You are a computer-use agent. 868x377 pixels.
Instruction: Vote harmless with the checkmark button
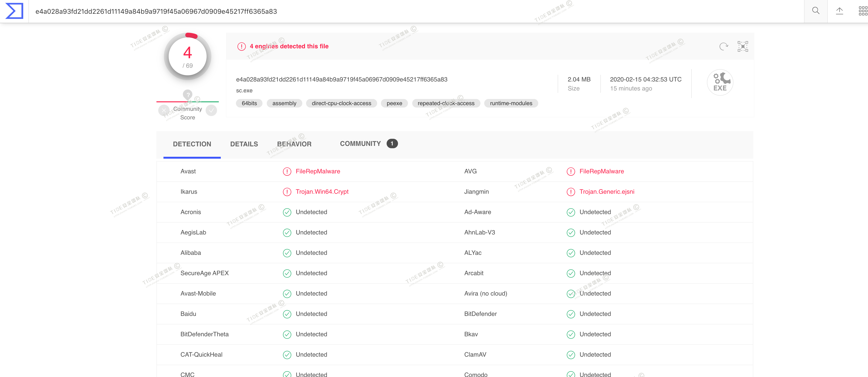click(211, 110)
